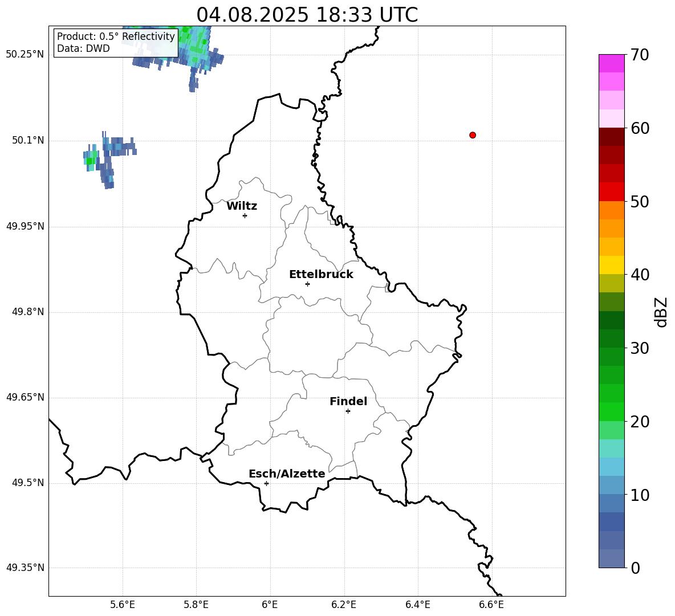Click the 6.4°E longitude label
675x616 pixels.
tap(417, 605)
